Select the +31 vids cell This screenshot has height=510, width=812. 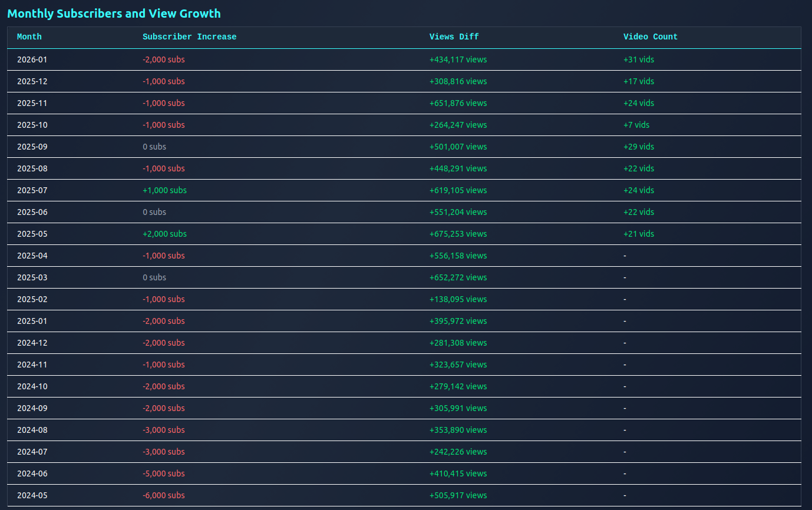(x=639, y=59)
